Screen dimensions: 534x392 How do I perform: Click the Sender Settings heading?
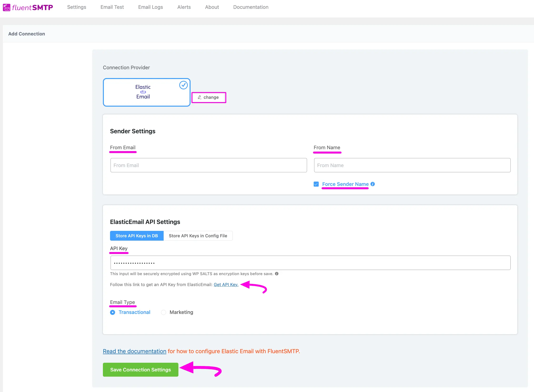pos(133,131)
